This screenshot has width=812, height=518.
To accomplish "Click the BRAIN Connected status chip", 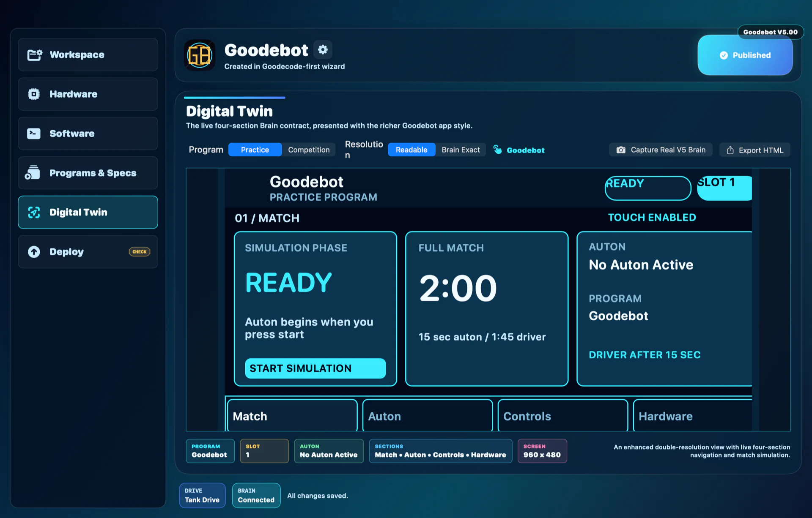I will click(256, 495).
